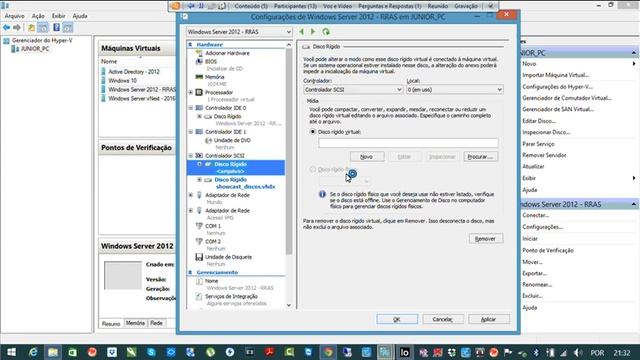Select Controlador IDE 0 item

click(x=226, y=108)
